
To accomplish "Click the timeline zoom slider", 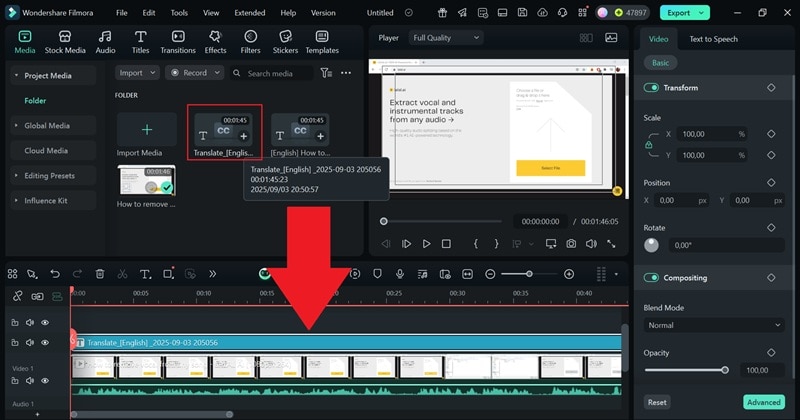I will (529, 274).
